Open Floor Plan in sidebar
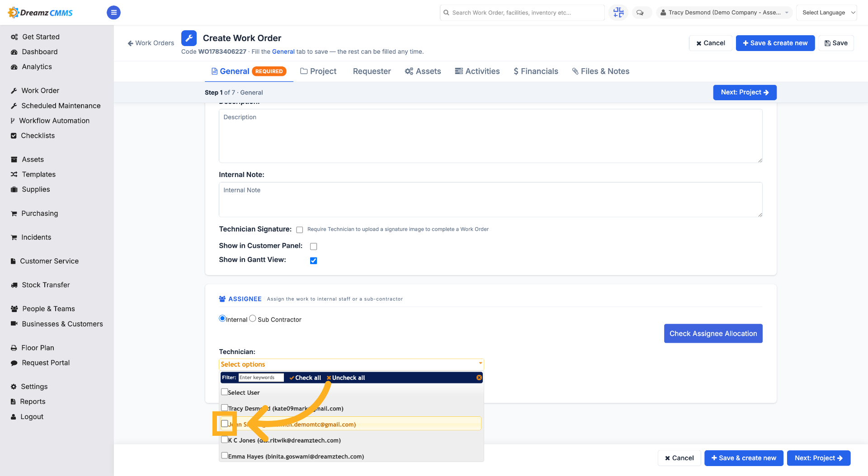This screenshot has height=476, width=868. click(x=38, y=348)
